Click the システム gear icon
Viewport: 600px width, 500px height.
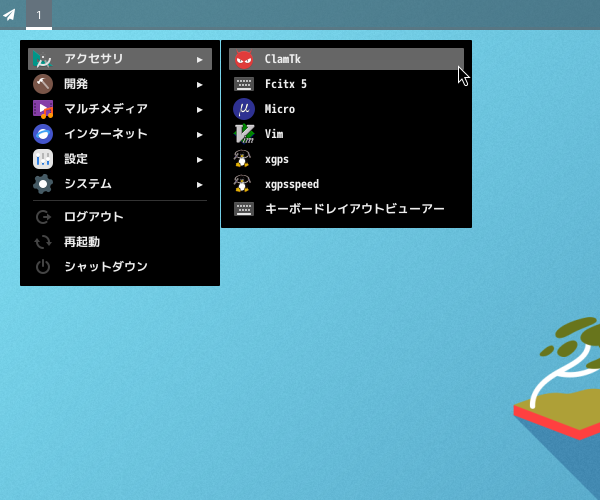pyautogui.click(x=43, y=184)
